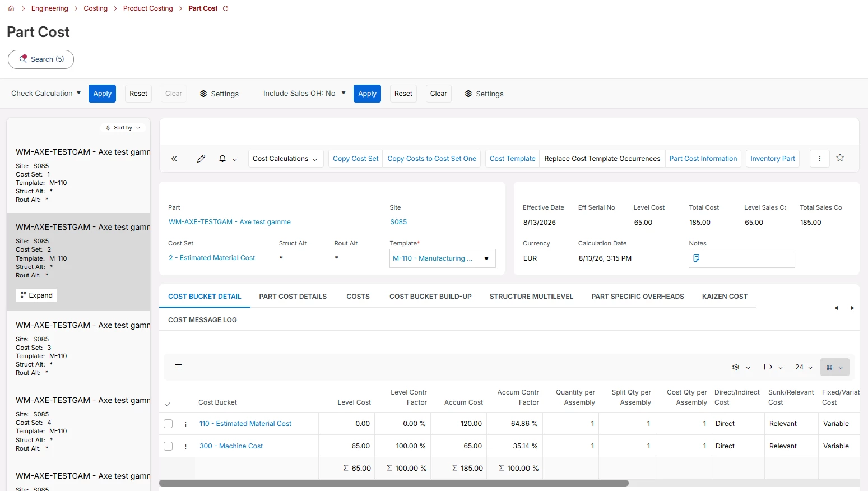This screenshot has height=491, width=868.
Task: Open the 300 - Machine Cost link
Action: tap(231, 446)
